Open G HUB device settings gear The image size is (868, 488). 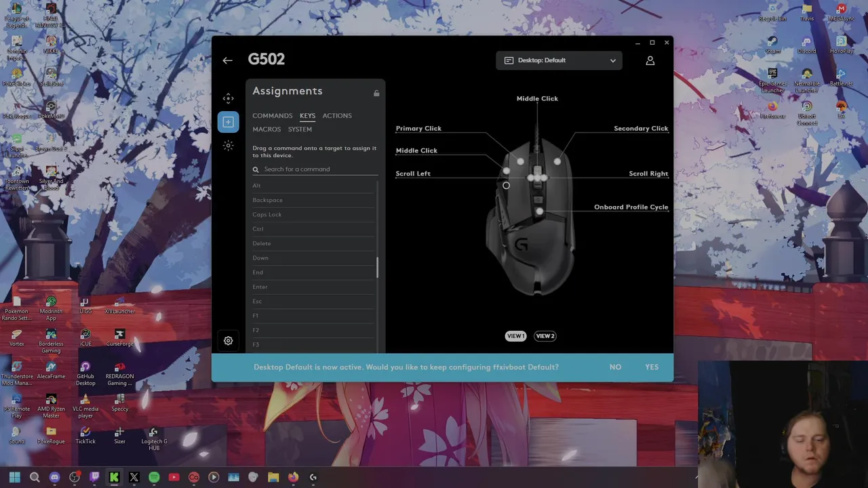(228, 341)
